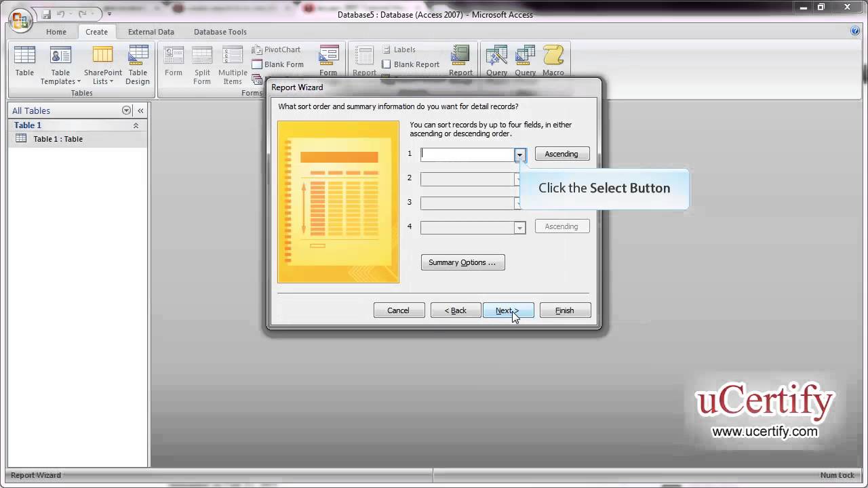Click inside the first sort field box
Viewport: 868px width, 488px height.
point(467,155)
